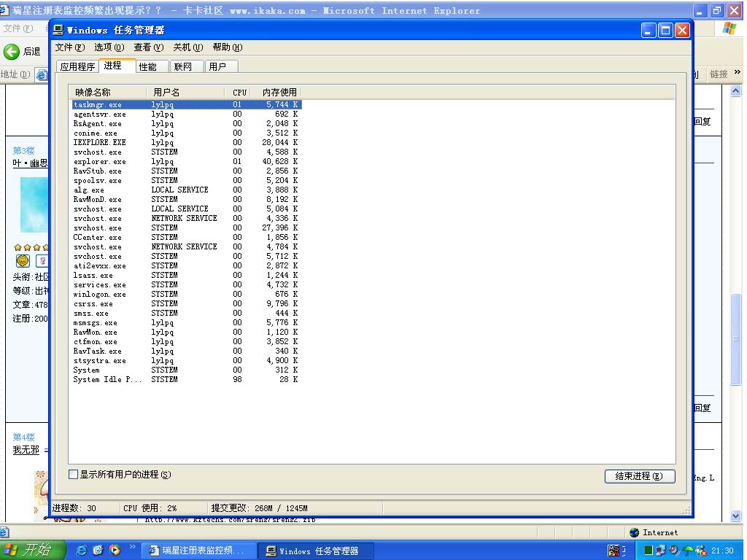Viewport: 747px width, 560px height.
Task: Click the lion badge icon under the stars
Action: point(23,260)
